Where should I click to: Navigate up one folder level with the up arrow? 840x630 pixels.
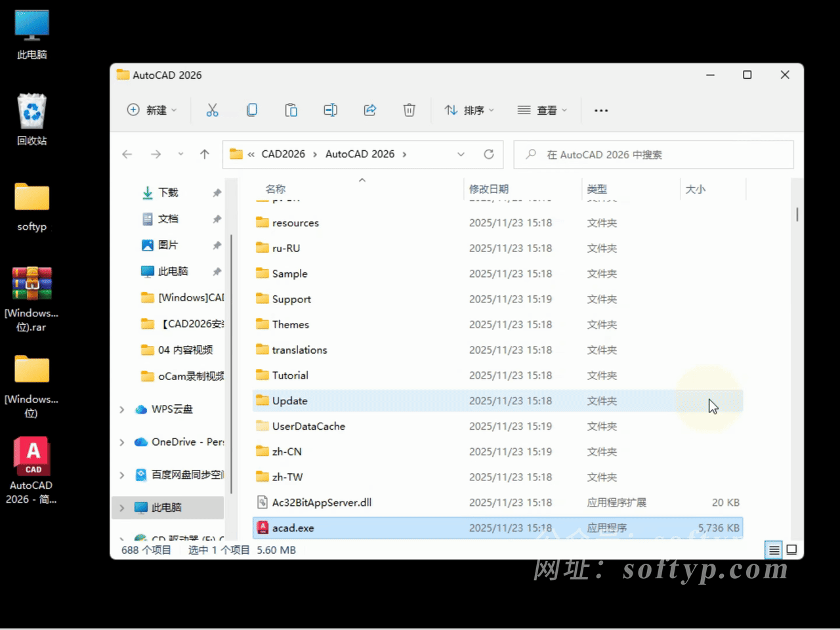point(204,154)
